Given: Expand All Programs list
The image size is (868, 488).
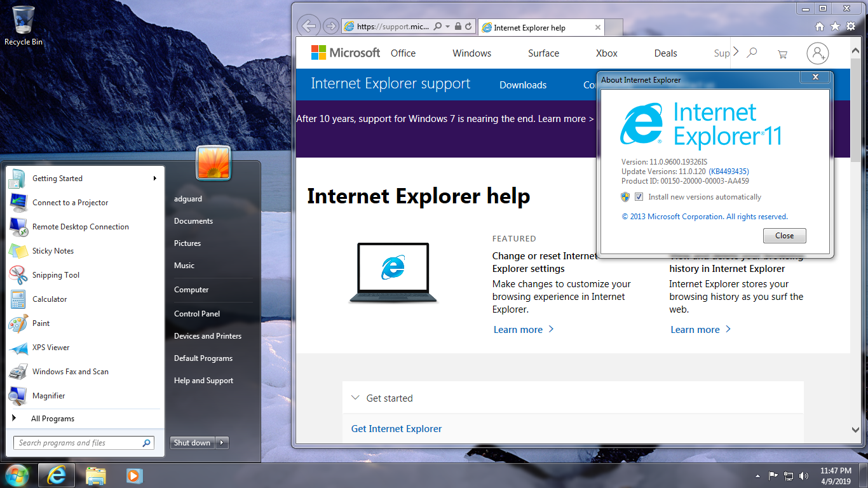Looking at the screenshot, I should click(85, 419).
